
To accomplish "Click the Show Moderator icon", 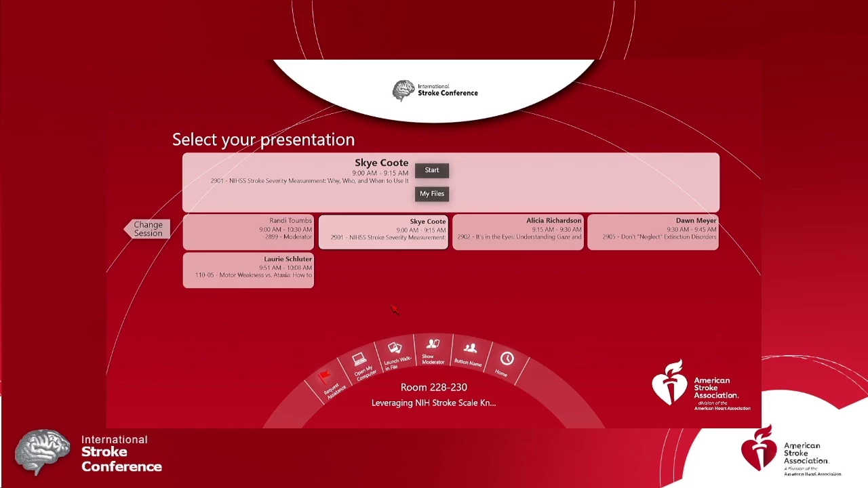I will pyautogui.click(x=433, y=345).
